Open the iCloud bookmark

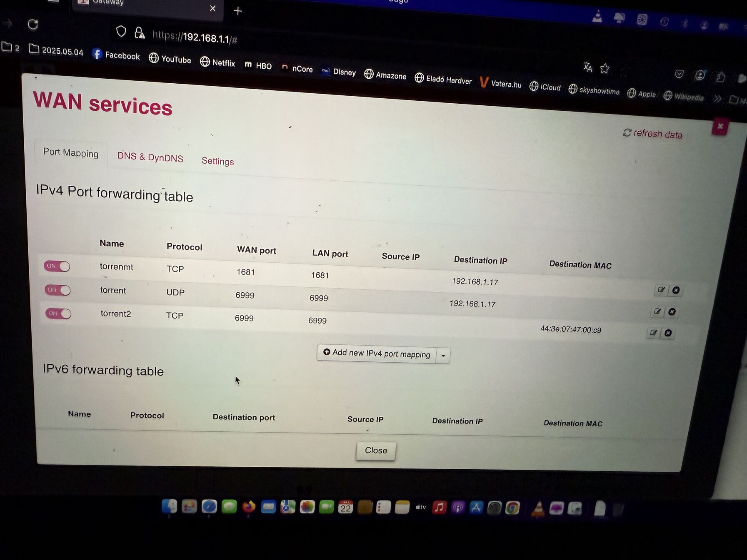[x=545, y=87]
